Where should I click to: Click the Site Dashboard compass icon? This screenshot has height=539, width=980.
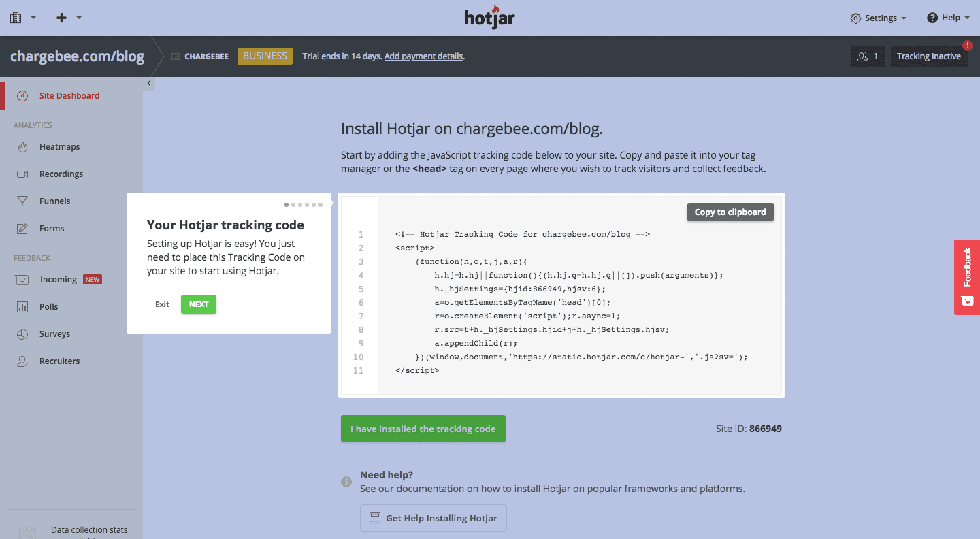click(x=22, y=96)
